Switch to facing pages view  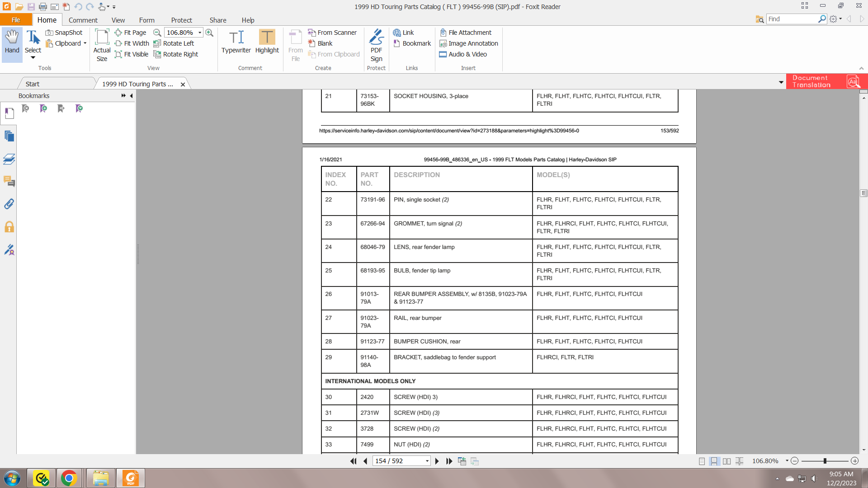(x=726, y=461)
